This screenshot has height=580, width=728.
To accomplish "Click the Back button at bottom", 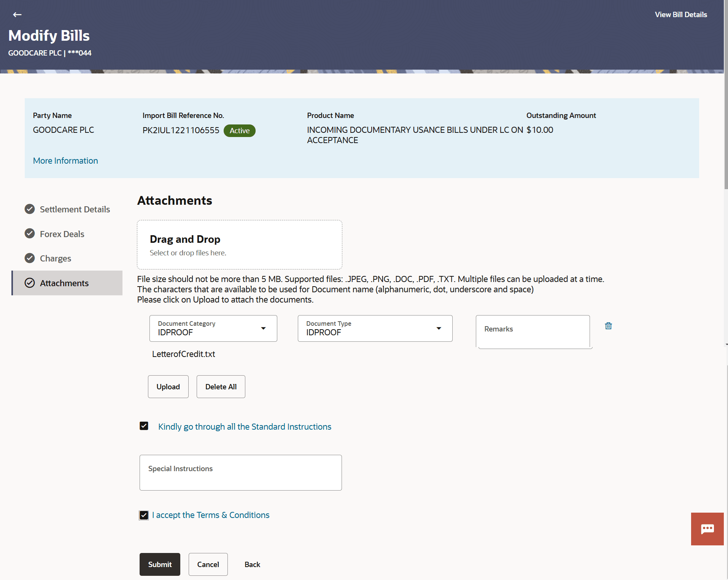I will coord(252,564).
